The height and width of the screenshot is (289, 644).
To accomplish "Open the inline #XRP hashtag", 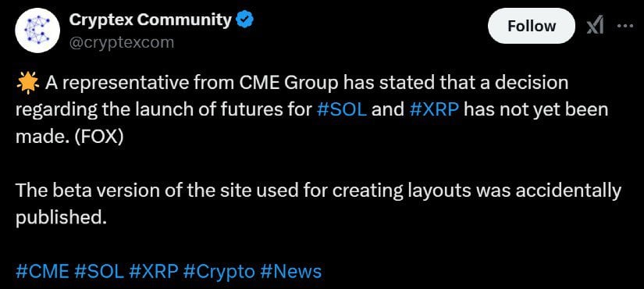I will pos(434,110).
